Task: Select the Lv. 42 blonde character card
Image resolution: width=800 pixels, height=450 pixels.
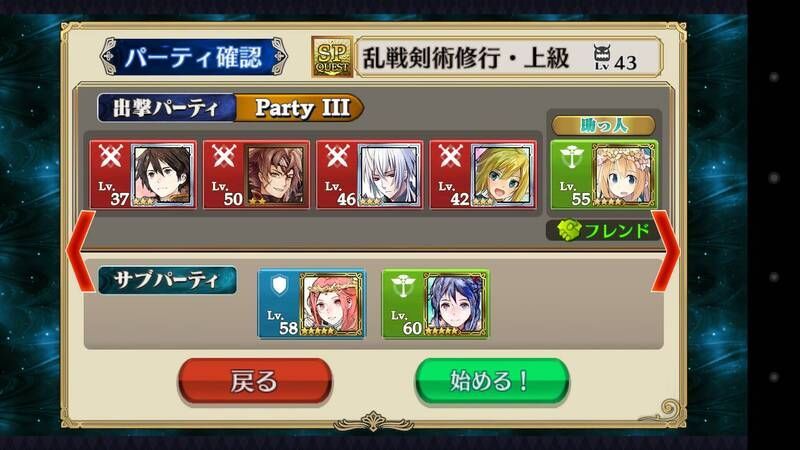Action: (483, 175)
